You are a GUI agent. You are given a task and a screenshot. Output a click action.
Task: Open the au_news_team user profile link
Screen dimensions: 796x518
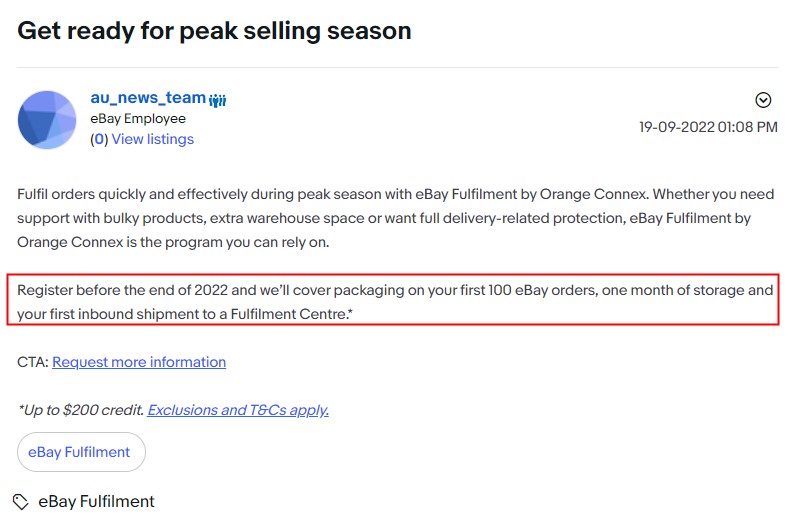(148, 97)
